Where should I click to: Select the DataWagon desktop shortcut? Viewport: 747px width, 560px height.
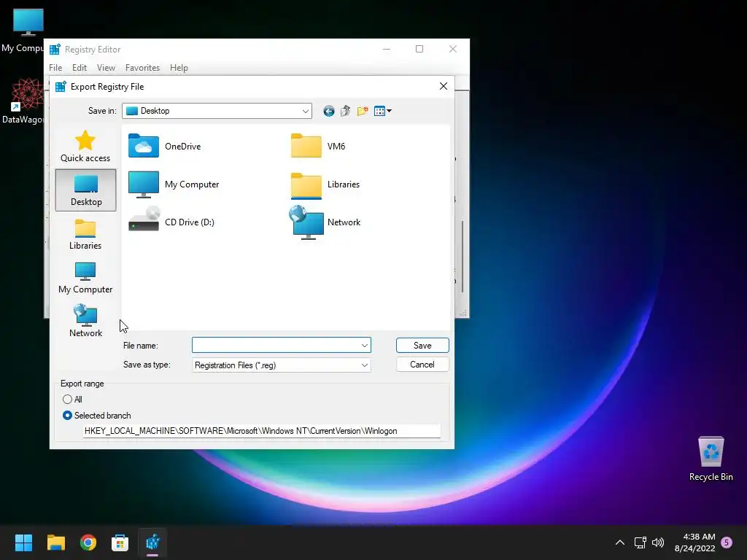pyautogui.click(x=22, y=101)
